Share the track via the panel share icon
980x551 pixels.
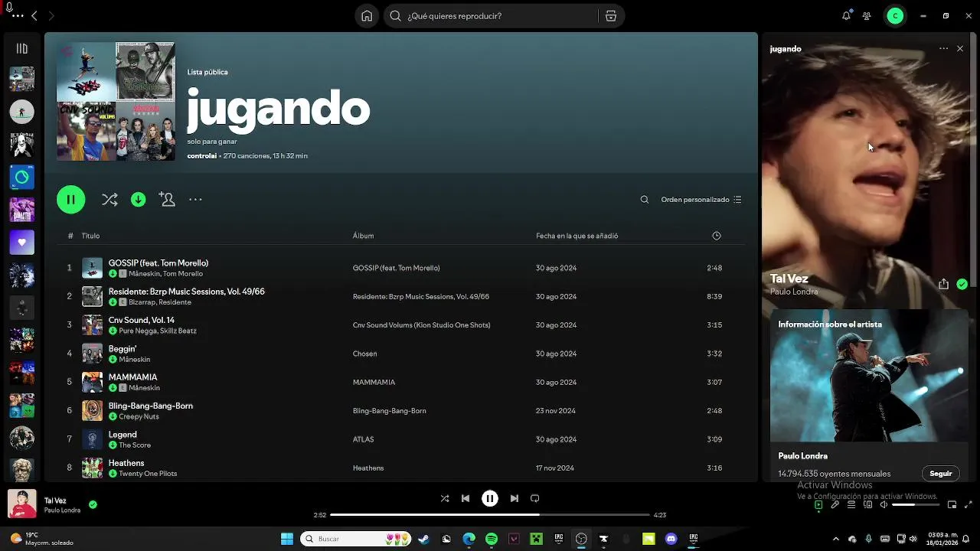(943, 284)
